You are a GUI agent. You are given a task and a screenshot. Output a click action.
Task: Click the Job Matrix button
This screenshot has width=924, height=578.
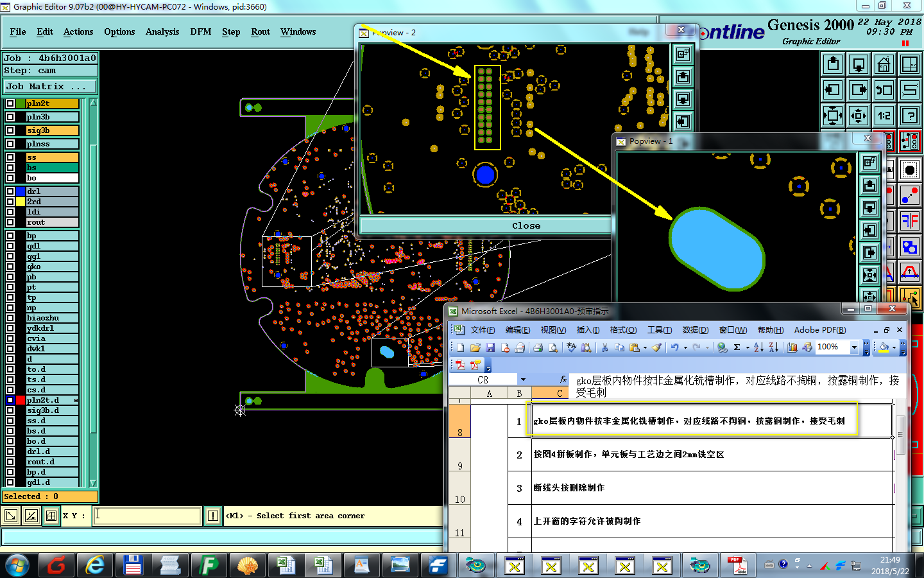50,86
